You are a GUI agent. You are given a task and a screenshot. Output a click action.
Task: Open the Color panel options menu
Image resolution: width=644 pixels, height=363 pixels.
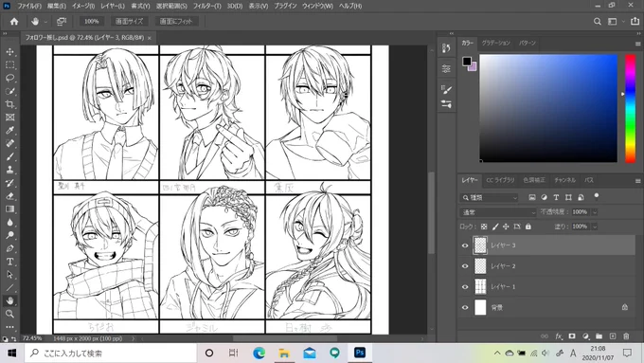point(637,44)
